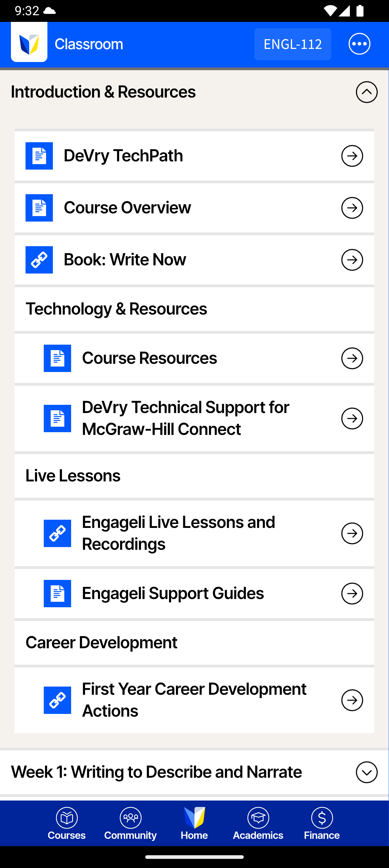Open the Academics tab

pyautogui.click(x=258, y=823)
